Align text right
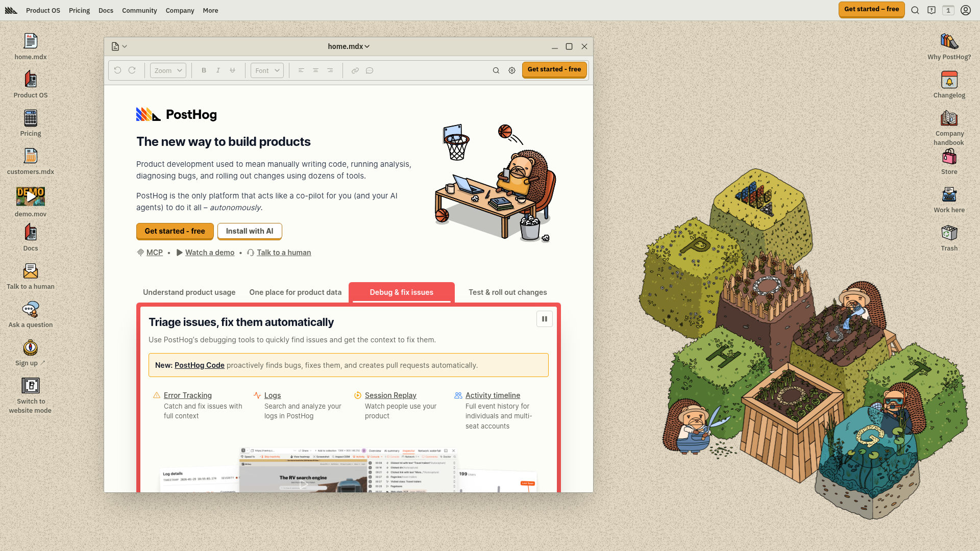 tap(330, 70)
